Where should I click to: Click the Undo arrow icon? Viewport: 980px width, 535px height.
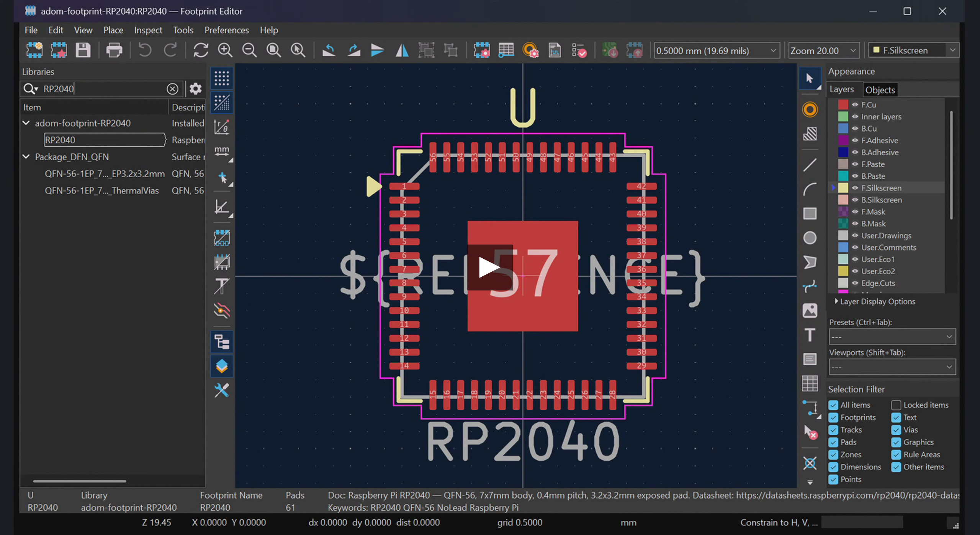coord(145,50)
